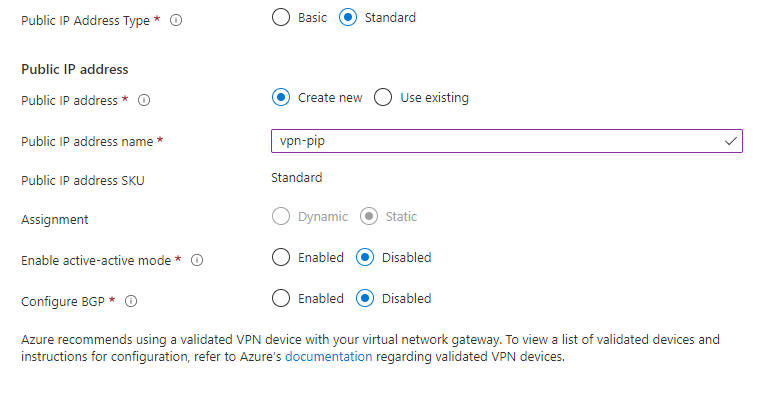The width and height of the screenshot is (765, 395).
Task: Open Azure's documentation link on VPN devices
Action: click(328, 357)
